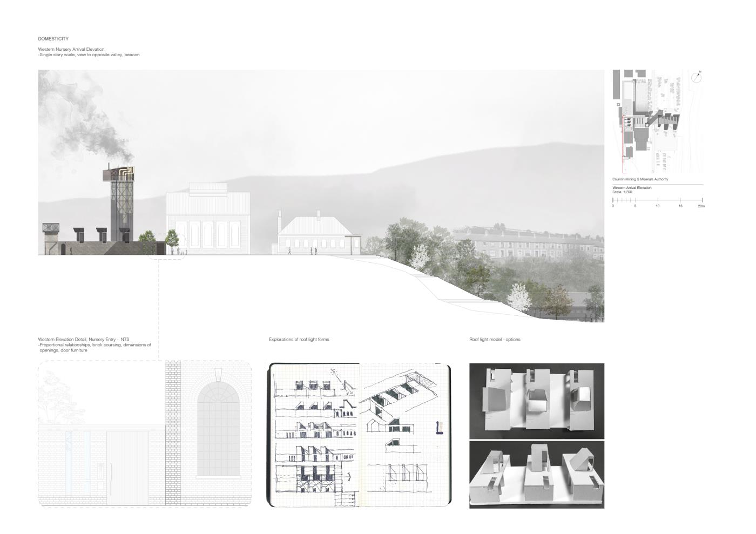Viewport: 756px width, 534px height.
Task: Click the 20m scale bar ruler
Action: 657,201
